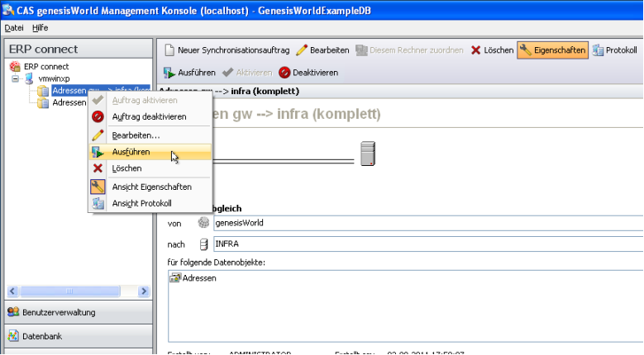Image resolution: width=644 pixels, height=355 pixels.
Task: Open the Datei menu
Action: pyautogui.click(x=14, y=27)
